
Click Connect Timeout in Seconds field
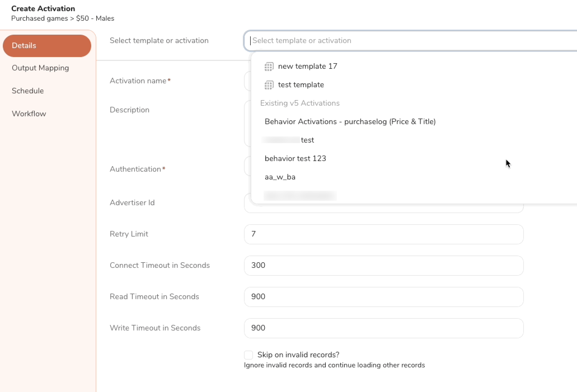tap(383, 266)
